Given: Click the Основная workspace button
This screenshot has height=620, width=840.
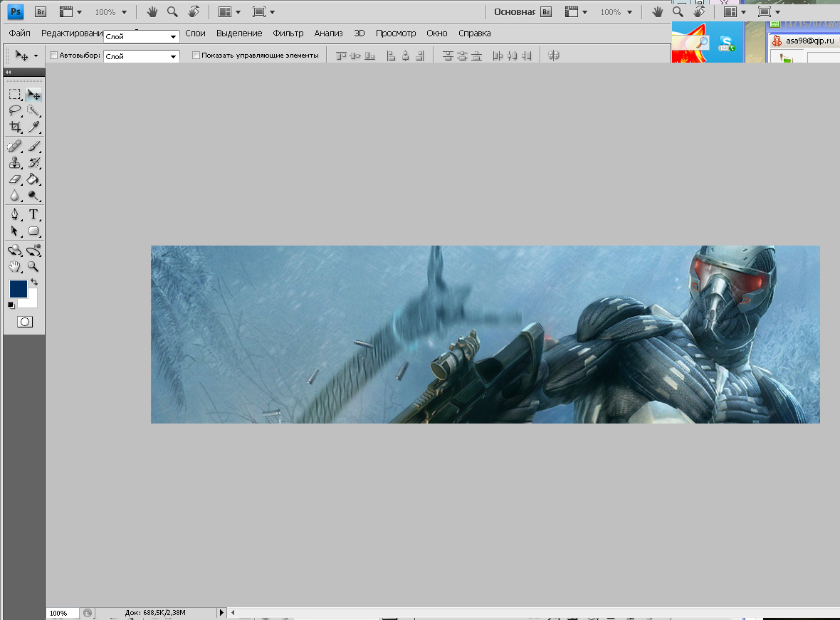Looking at the screenshot, I should click(x=515, y=12).
